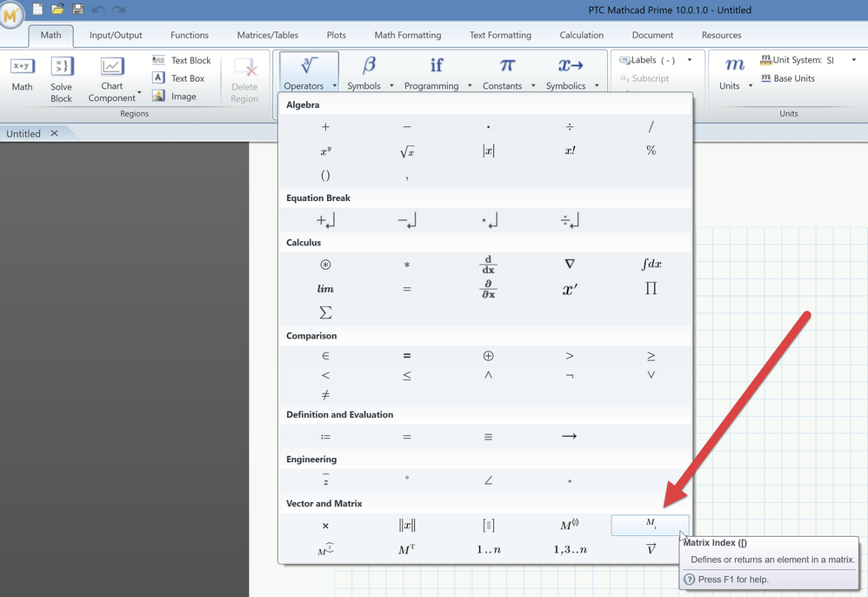
Task: Insert the summation operator
Action: pos(325,312)
